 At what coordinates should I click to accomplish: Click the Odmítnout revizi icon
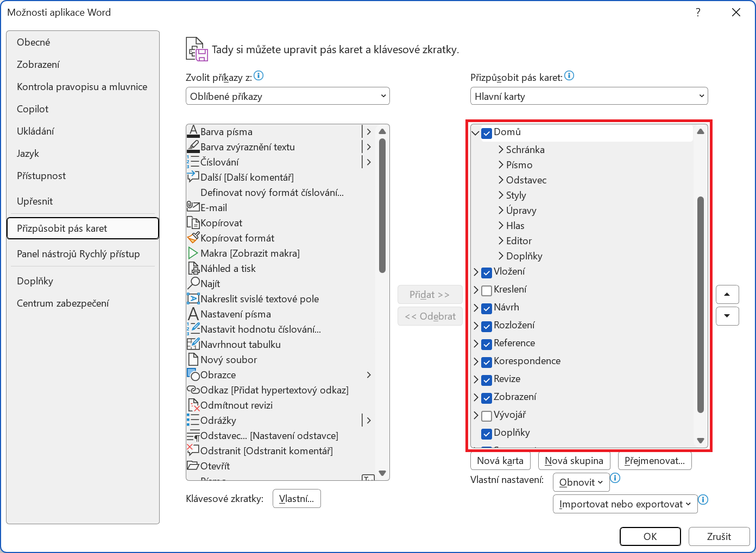point(193,405)
